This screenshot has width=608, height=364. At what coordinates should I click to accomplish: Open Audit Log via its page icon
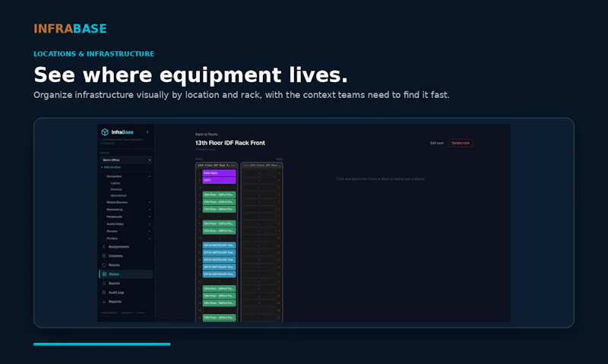tap(104, 293)
